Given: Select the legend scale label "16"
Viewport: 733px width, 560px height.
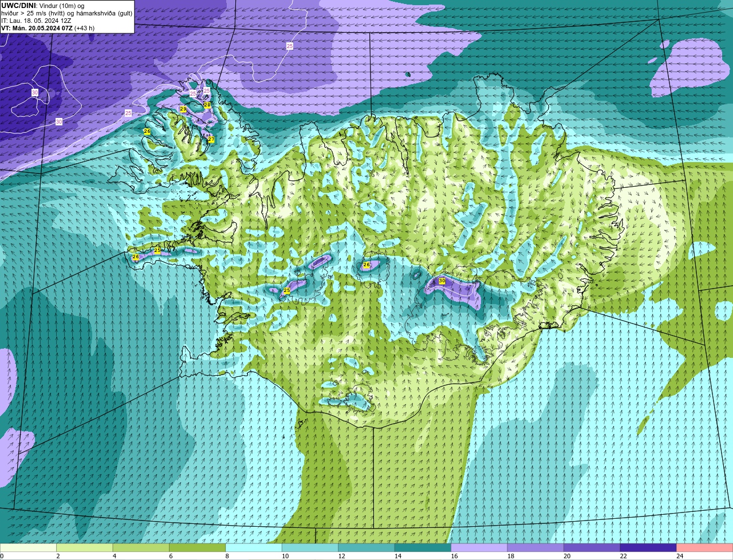Looking at the screenshot, I should click(x=454, y=556).
